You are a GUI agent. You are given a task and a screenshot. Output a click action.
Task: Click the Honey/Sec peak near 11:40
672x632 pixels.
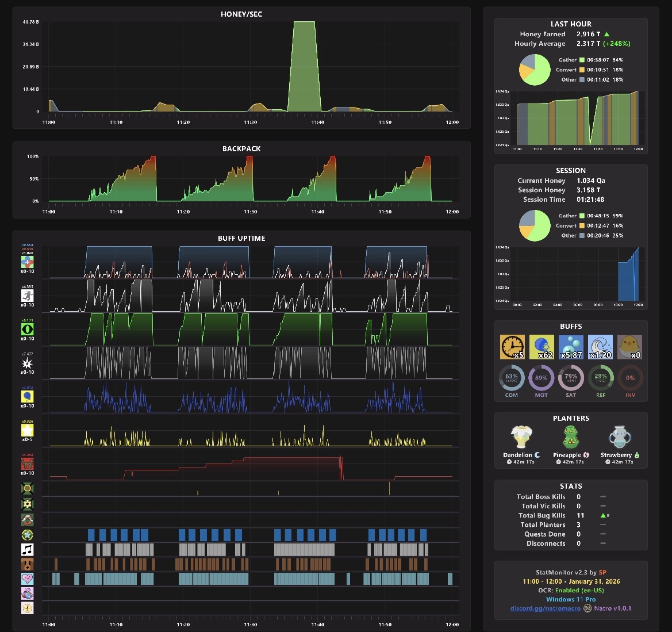[304, 67]
